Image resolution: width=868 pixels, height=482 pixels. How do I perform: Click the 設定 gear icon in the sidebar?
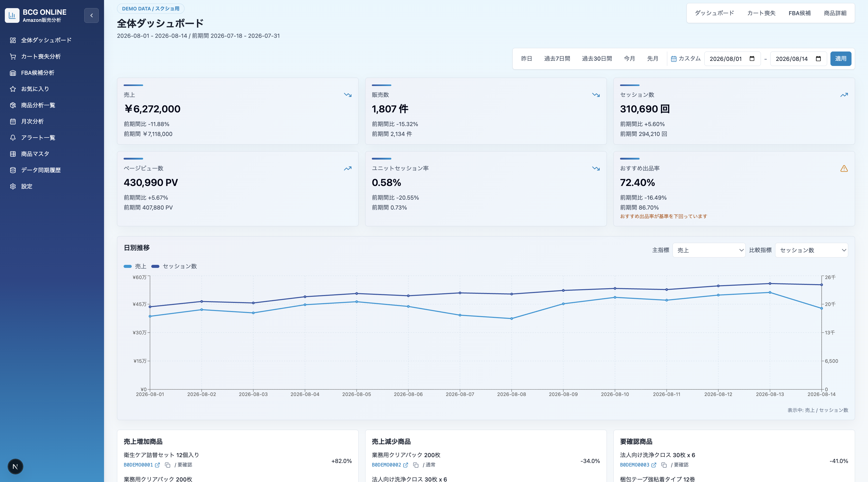[x=13, y=186]
